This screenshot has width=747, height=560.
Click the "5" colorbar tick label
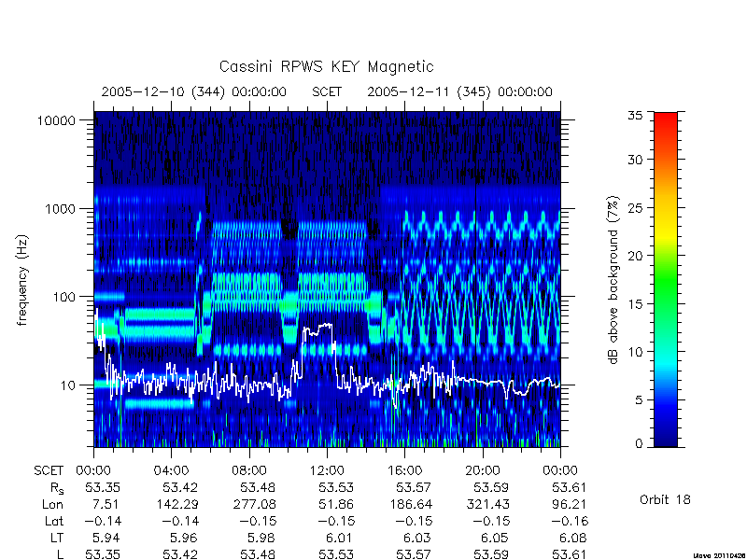coord(639,400)
